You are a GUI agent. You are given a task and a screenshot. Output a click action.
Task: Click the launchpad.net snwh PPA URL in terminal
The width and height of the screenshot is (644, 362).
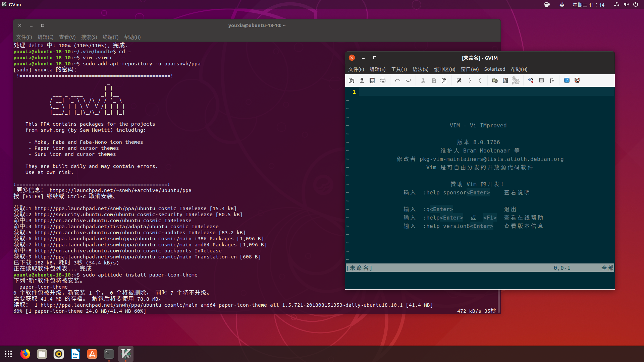[120, 190]
